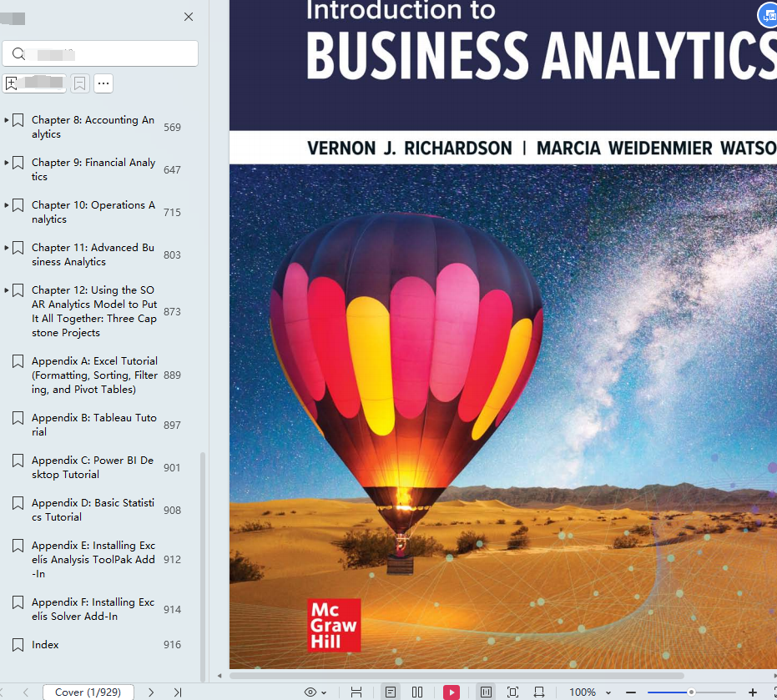Zoom in with the plus button
The image size is (777, 700).
[753, 692]
